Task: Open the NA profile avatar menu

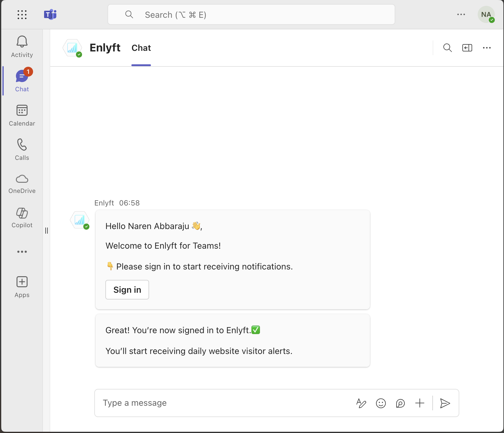Action: [486, 15]
